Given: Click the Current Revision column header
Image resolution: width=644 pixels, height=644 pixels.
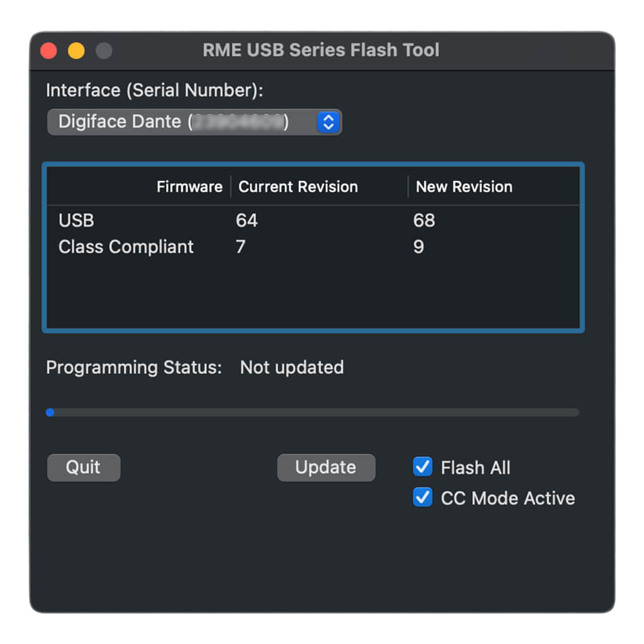Looking at the screenshot, I should (298, 187).
